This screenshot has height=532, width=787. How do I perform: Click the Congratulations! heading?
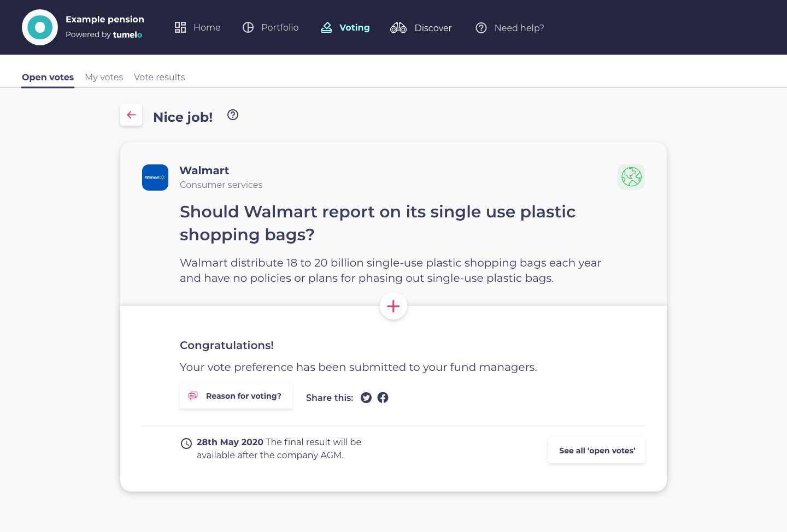point(227,345)
